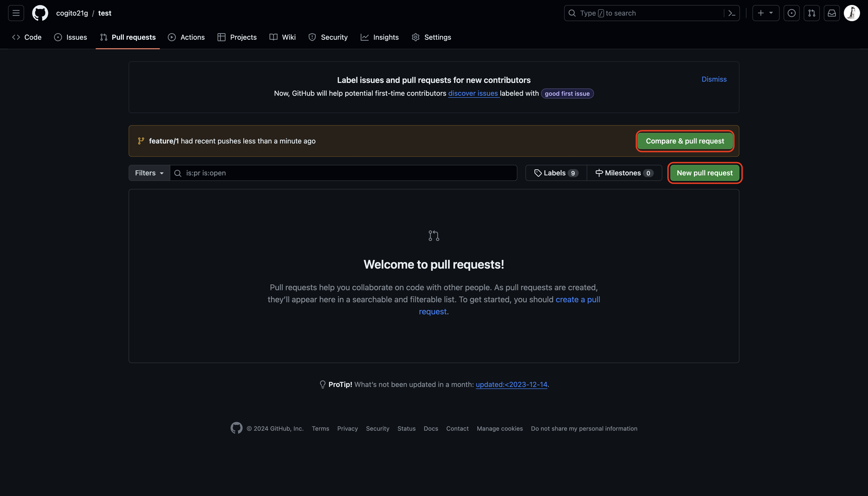Click the footer GitHub logo
This screenshot has width=868, height=496.
(236, 428)
